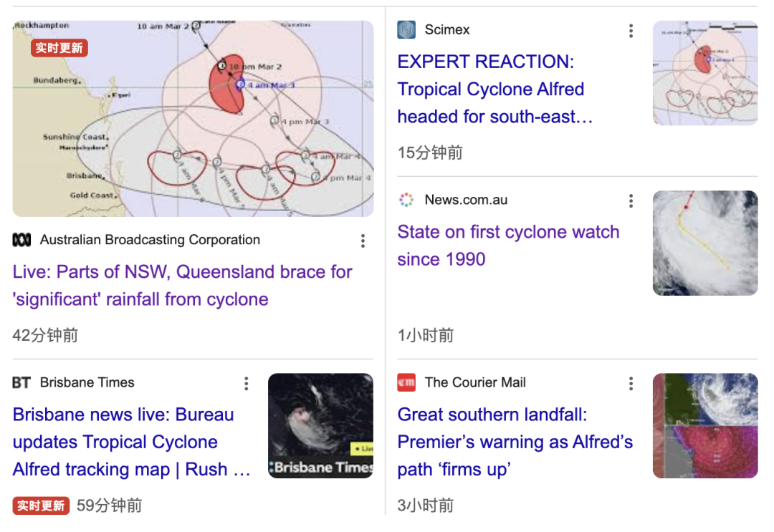This screenshot has height=532, width=774.
Task: Click the Australian Broadcasting Corporation logo icon
Action: pos(21,240)
